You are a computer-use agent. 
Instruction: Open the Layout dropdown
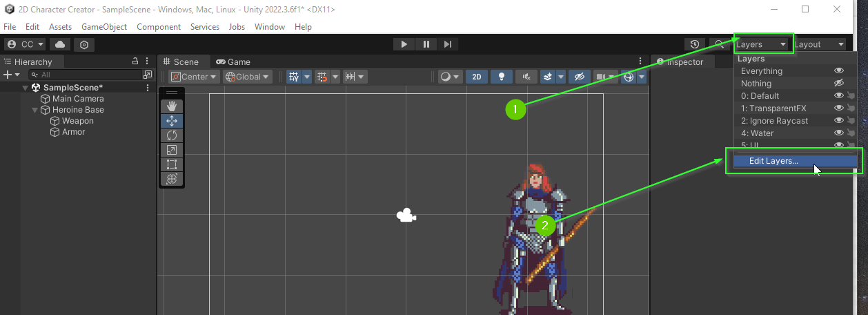(820, 44)
